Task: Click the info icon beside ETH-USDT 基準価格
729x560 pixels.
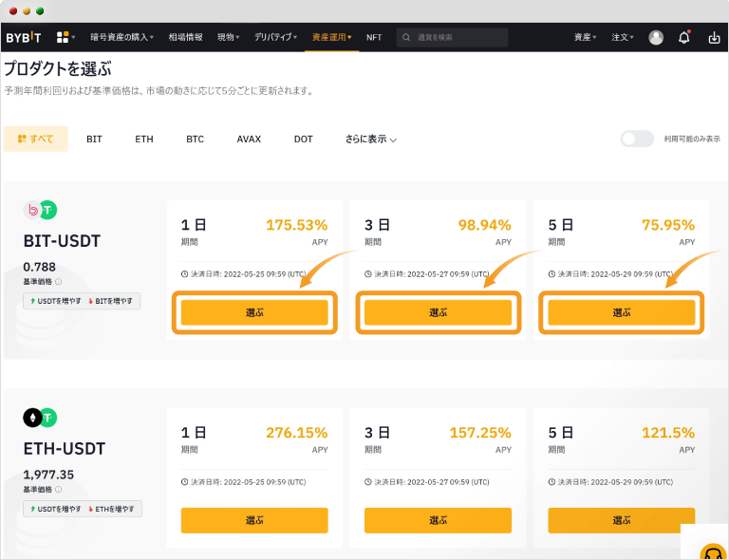Action: tap(59, 490)
